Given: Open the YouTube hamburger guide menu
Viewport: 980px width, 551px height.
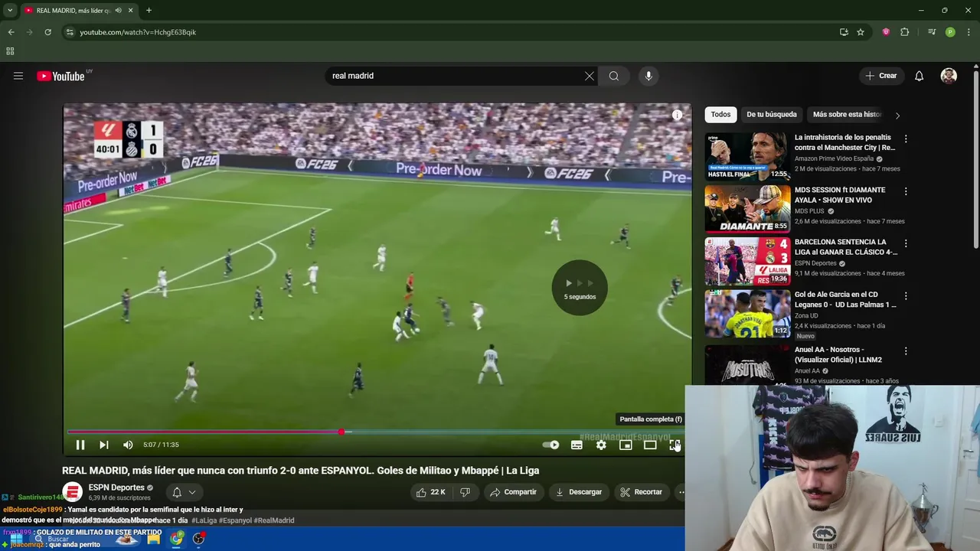Looking at the screenshot, I should tap(18, 76).
